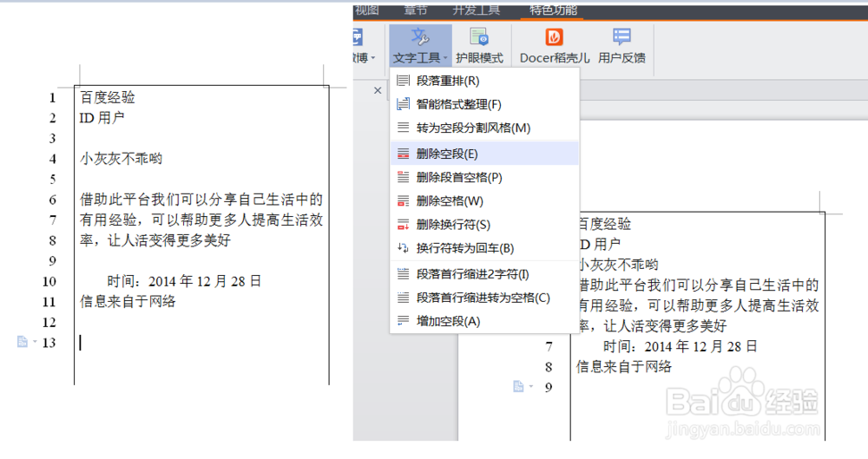
Task: Click the 删除换行符 menu icon
Action: point(404,225)
